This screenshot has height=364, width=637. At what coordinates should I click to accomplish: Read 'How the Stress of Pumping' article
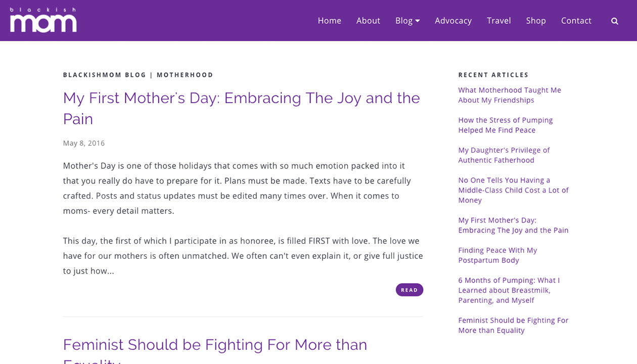pos(506,125)
